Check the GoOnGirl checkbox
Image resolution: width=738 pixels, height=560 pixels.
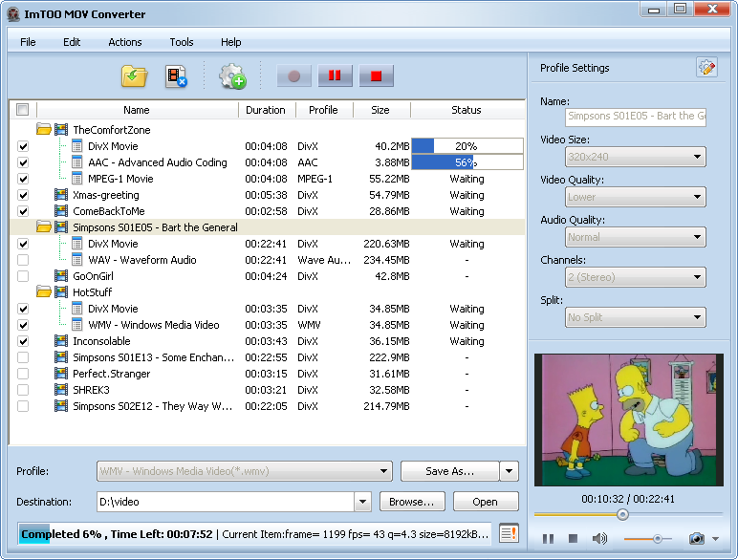coord(23,276)
